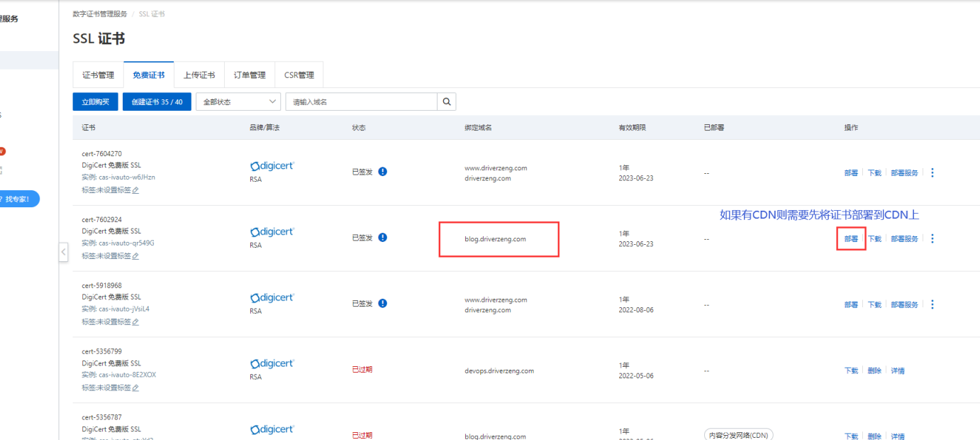Open more-actions dots for cert-5918968

point(932,304)
